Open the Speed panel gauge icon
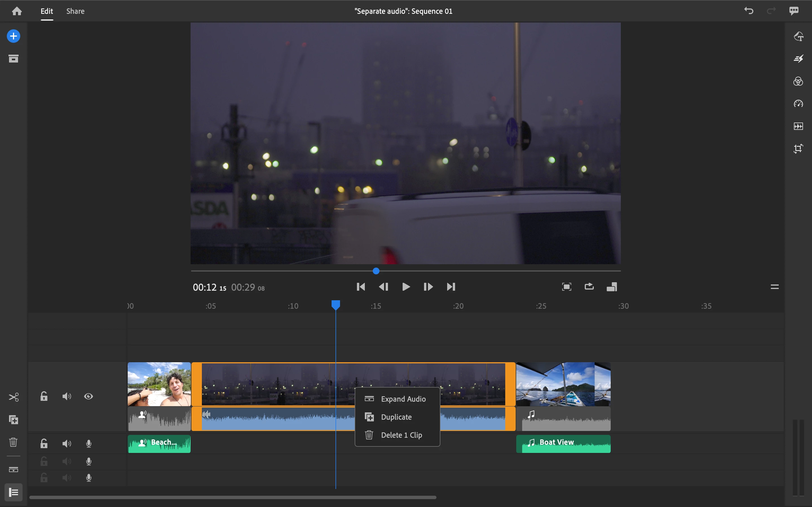 coord(798,104)
